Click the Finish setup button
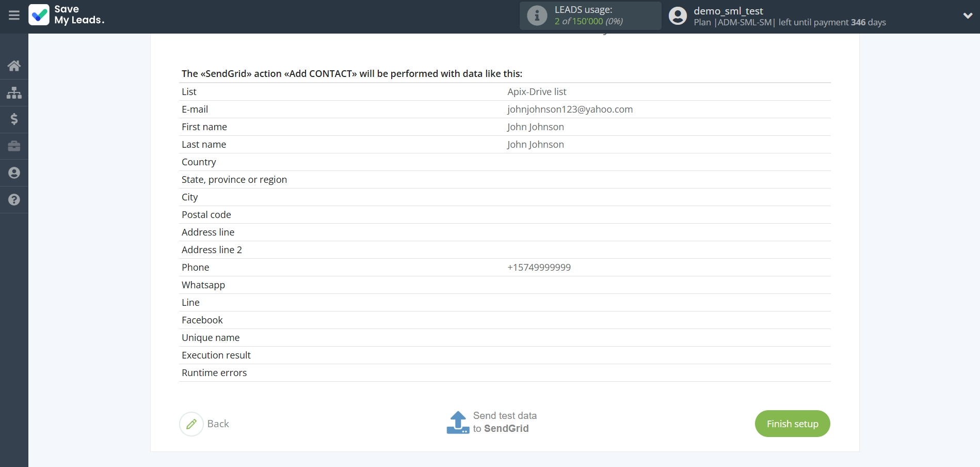980x467 pixels. (792, 424)
